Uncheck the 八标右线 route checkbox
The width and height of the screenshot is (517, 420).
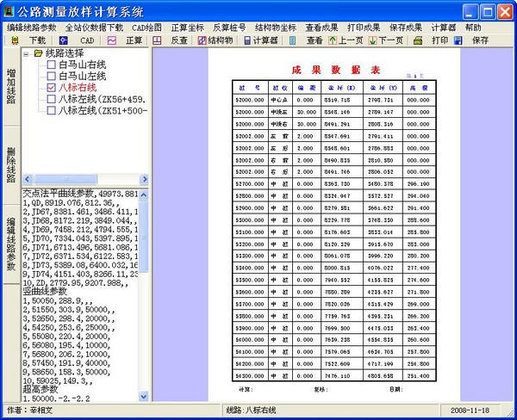coord(51,88)
